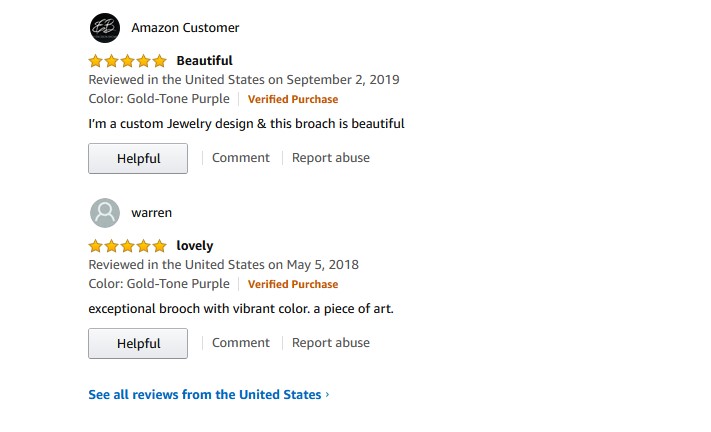This screenshot has width=711, height=432.
Task: Click the review text about exceptional brooch
Action: click(241, 309)
